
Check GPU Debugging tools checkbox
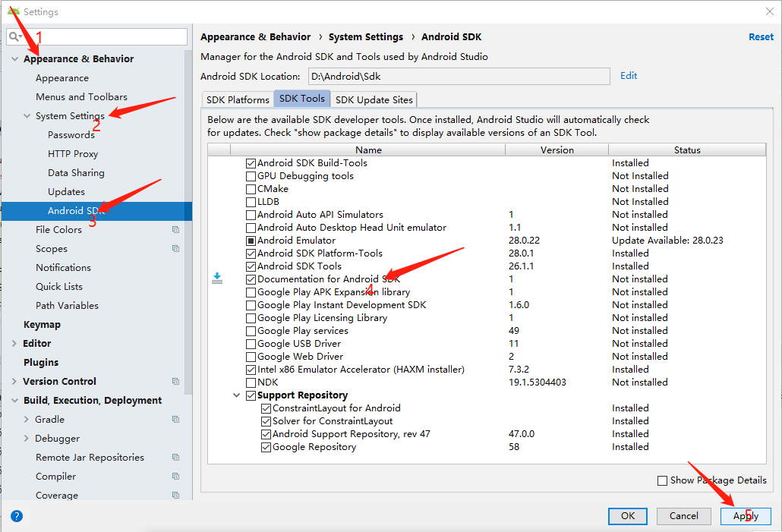pyautogui.click(x=251, y=176)
